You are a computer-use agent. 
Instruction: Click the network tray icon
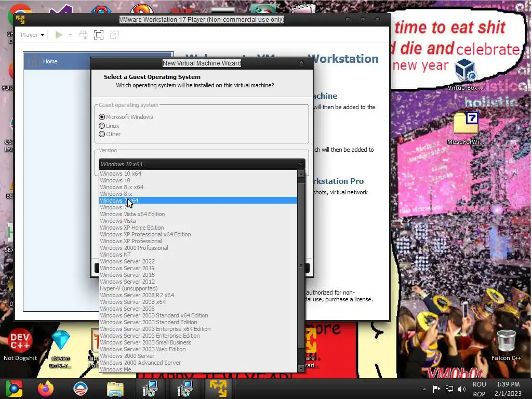coord(449,389)
